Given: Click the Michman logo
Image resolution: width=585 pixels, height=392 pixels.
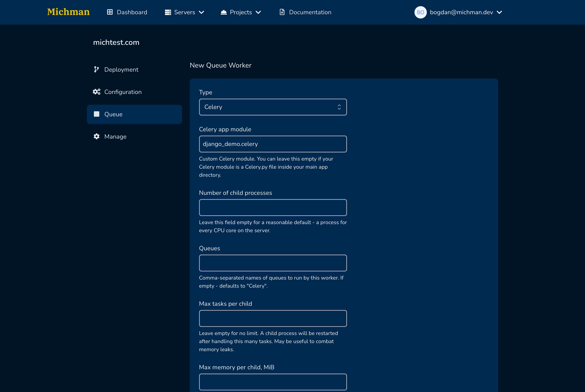Looking at the screenshot, I should click(68, 12).
